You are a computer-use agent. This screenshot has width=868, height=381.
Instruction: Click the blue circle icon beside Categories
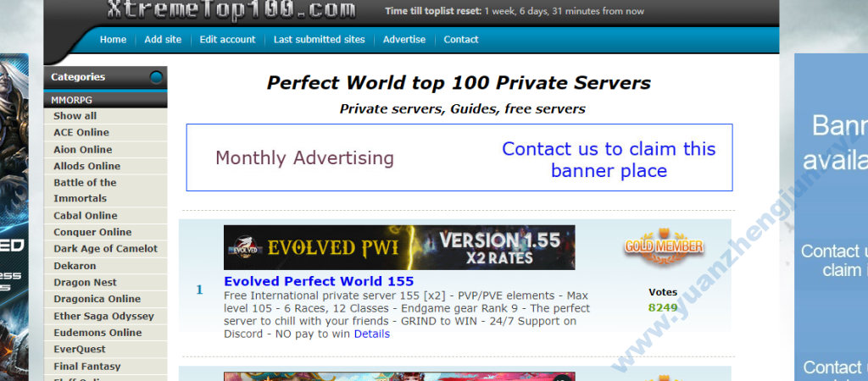(156, 78)
